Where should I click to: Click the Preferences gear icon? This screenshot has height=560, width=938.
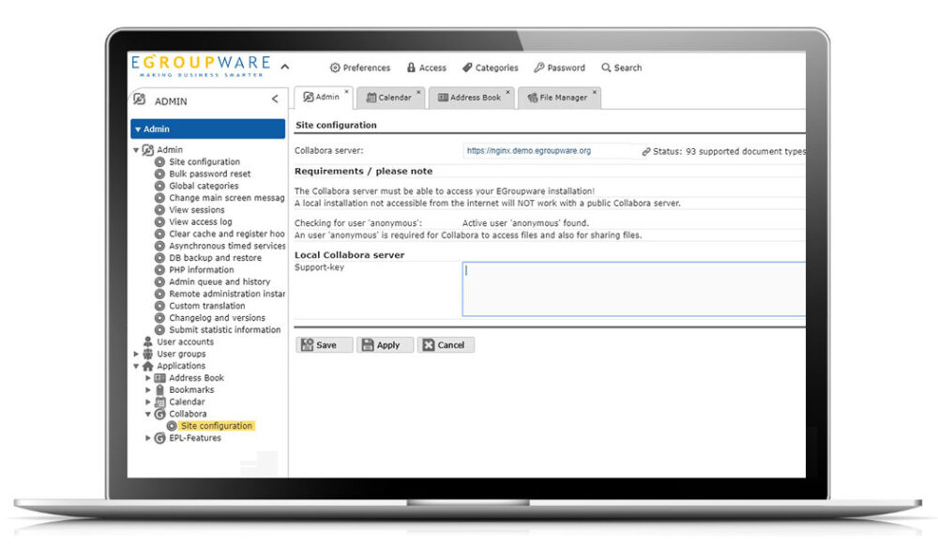[335, 68]
